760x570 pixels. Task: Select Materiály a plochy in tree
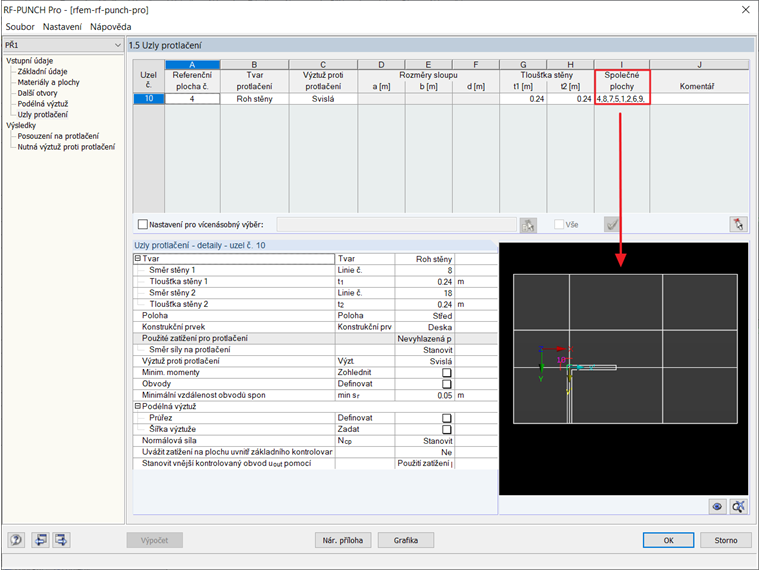(48, 82)
